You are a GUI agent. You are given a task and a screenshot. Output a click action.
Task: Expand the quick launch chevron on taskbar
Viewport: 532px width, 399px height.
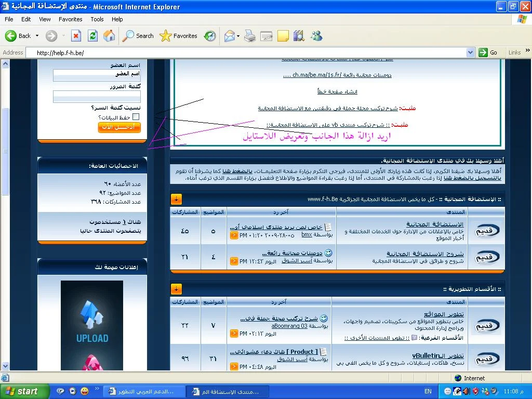tap(97, 389)
